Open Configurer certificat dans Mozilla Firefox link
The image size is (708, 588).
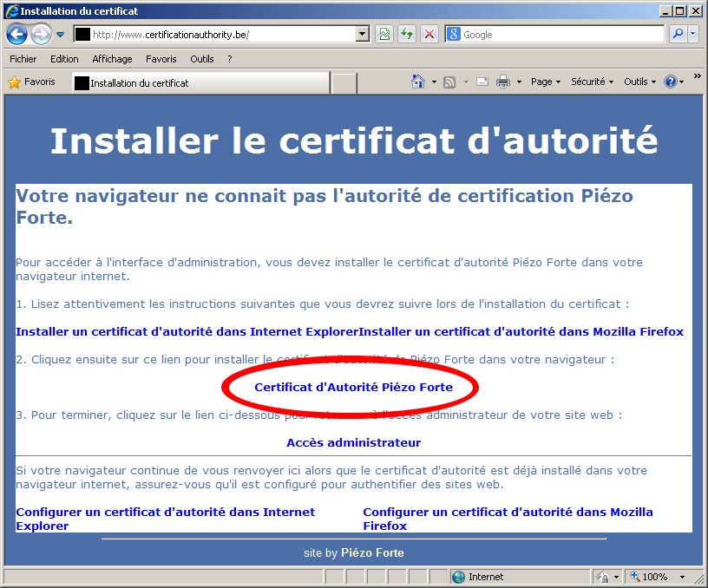pos(508,519)
